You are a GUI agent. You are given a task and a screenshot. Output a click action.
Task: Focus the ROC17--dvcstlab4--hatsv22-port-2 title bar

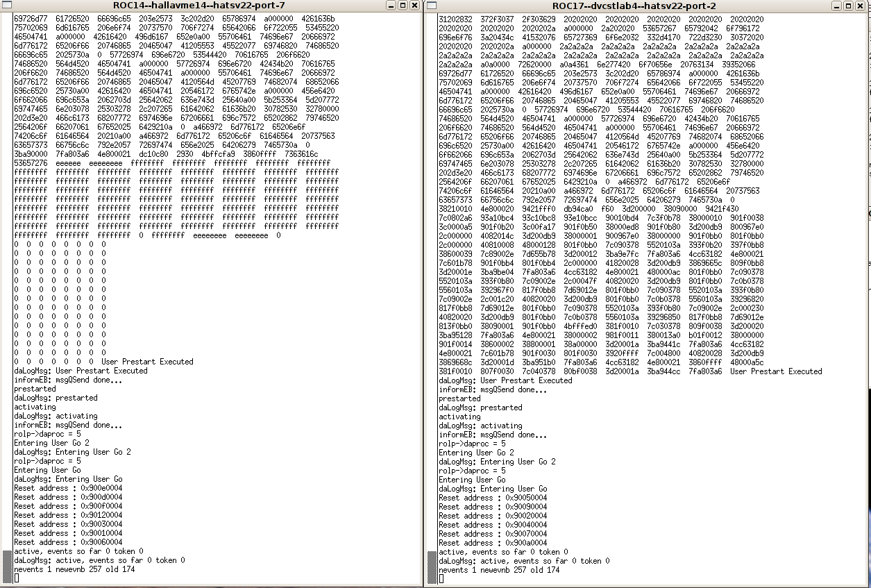pyautogui.click(x=634, y=5)
